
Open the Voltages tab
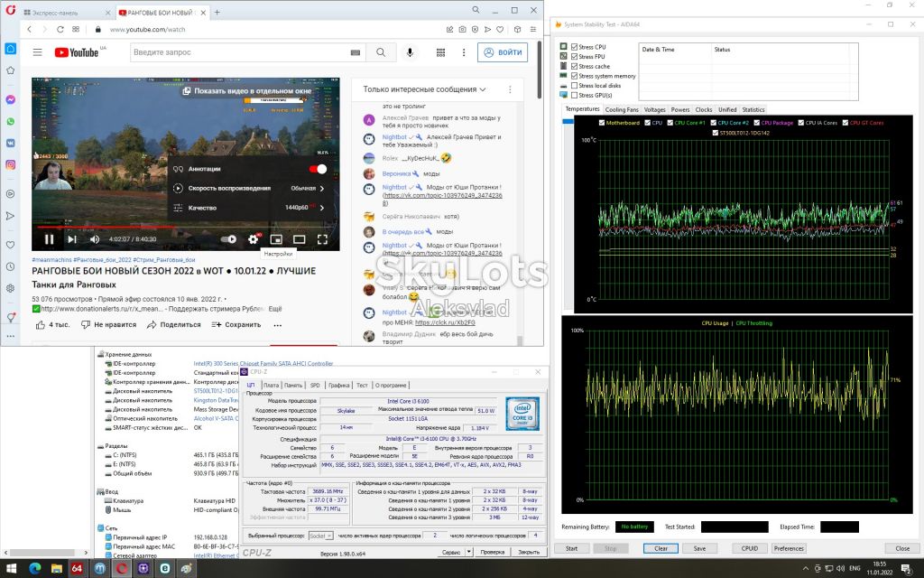click(655, 109)
